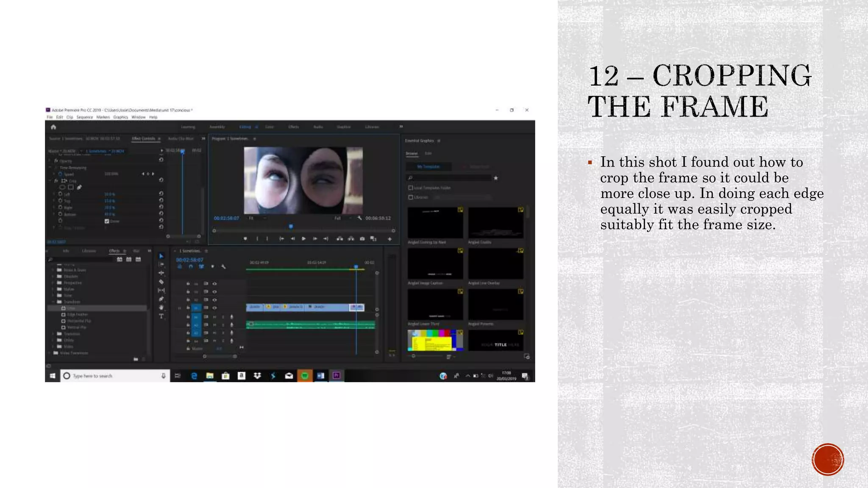Open the Program monitor wrench settings

point(359,218)
